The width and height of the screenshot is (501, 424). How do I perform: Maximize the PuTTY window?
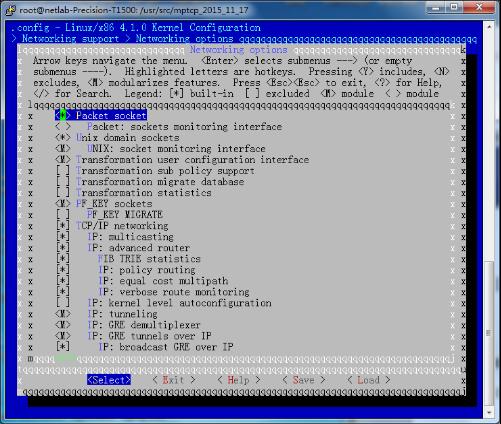(454, 7)
